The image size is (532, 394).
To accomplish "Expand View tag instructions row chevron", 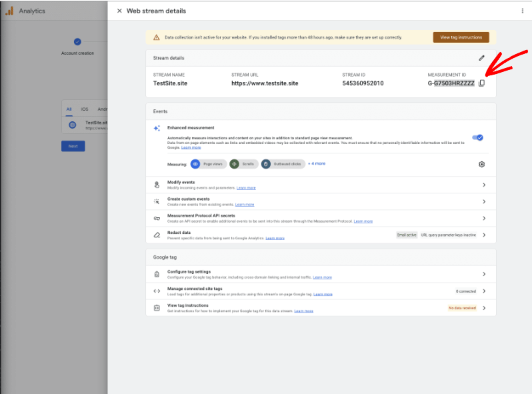I will [484, 308].
